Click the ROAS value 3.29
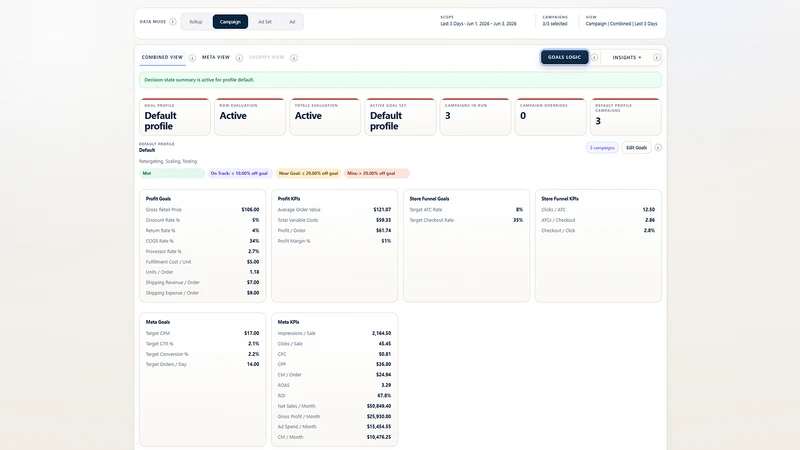This screenshot has height=450, width=800. 386,385
